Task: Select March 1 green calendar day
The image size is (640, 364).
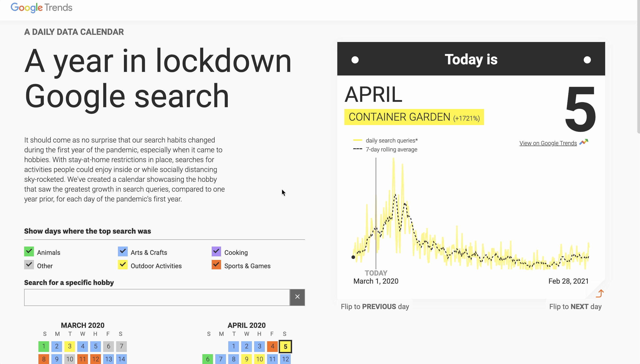Action: tap(44, 346)
